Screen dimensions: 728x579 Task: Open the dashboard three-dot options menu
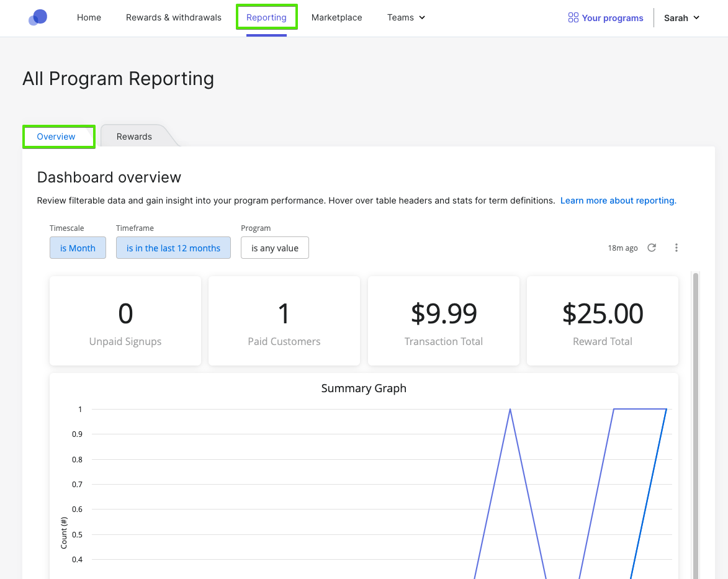click(676, 248)
